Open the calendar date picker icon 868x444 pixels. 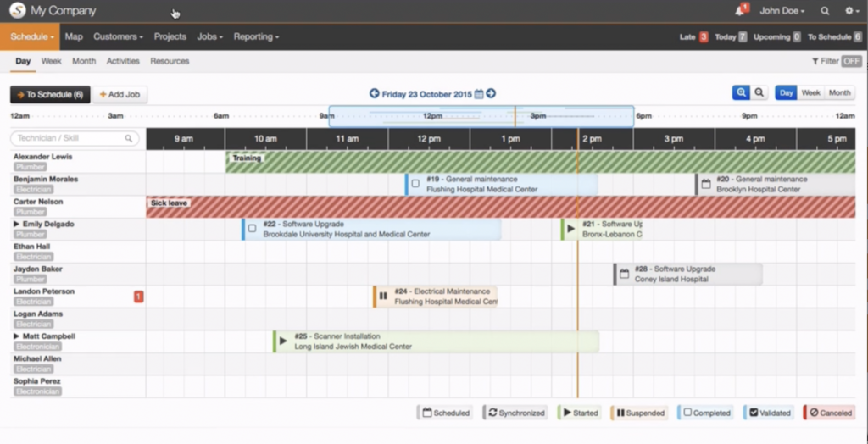(479, 94)
